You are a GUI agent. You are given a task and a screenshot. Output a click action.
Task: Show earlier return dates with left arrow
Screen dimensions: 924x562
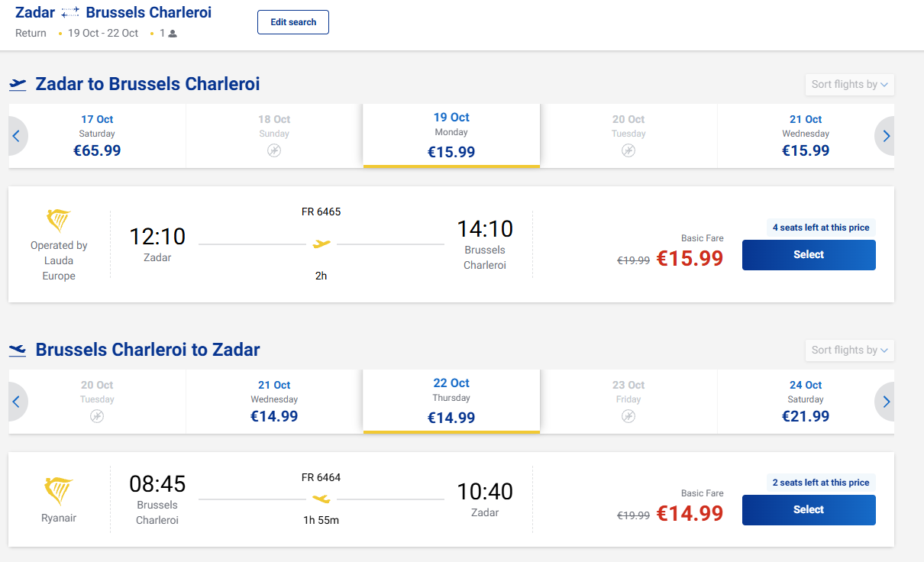click(17, 402)
